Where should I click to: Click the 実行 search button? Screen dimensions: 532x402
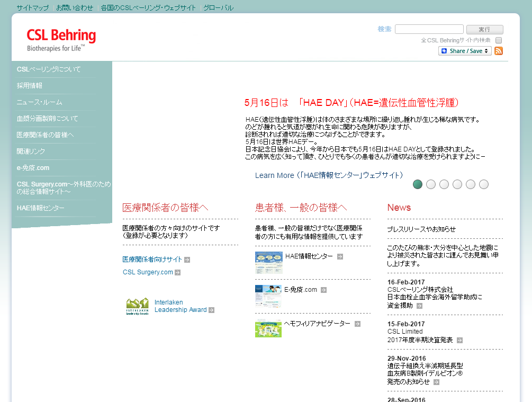click(x=484, y=30)
